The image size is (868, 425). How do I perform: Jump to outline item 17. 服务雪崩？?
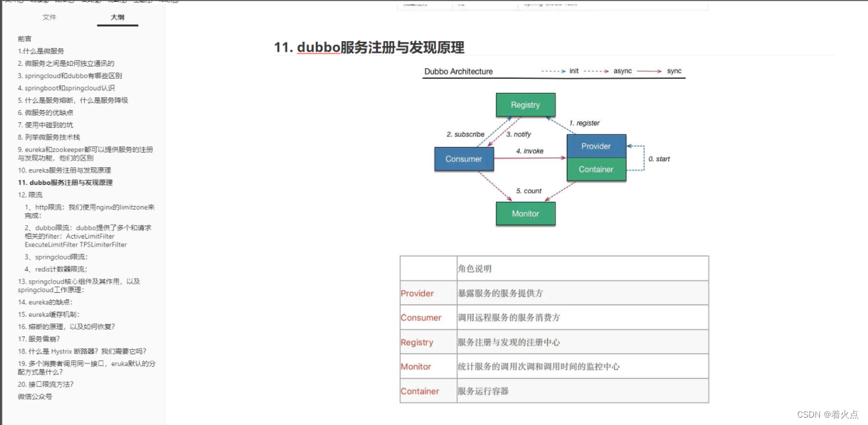[x=39, y=339]
